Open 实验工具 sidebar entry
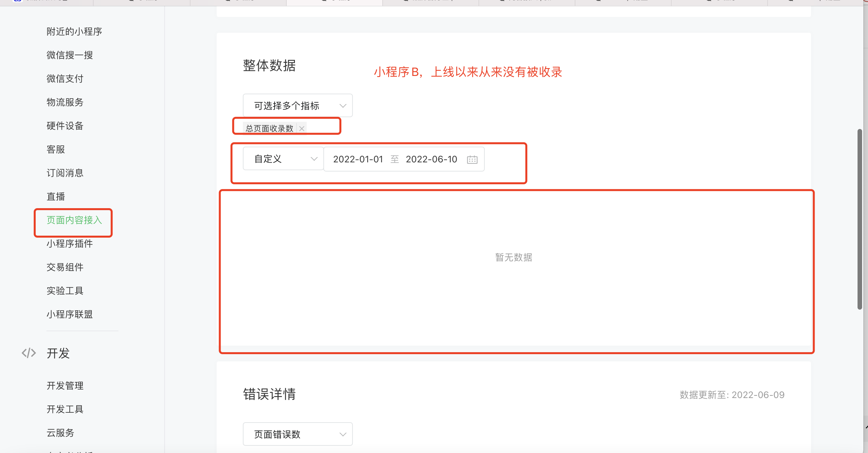 tap(65, 291)
